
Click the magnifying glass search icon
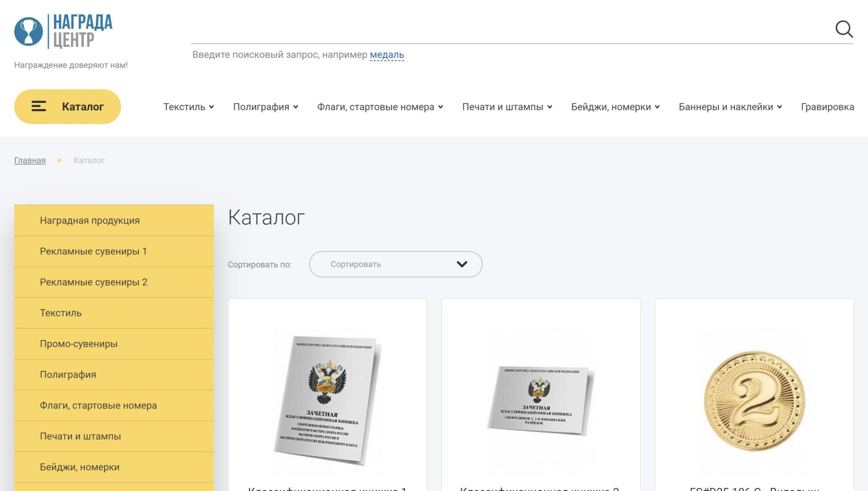click(844, 29)
